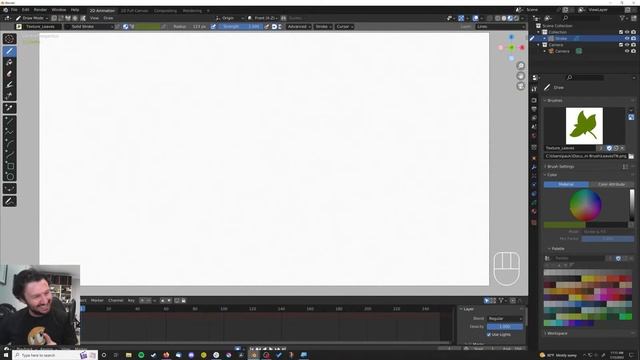Select the Line primitive tool
Screen dimensions: 640x360
9,121
